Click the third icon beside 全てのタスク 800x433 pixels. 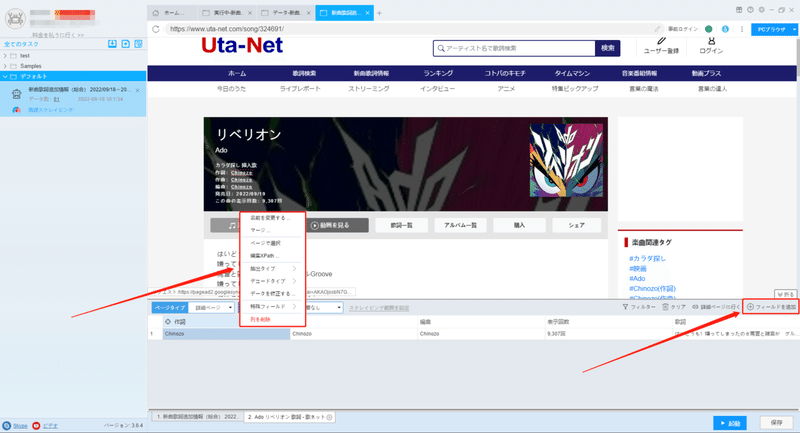click(x=138, y=44)
